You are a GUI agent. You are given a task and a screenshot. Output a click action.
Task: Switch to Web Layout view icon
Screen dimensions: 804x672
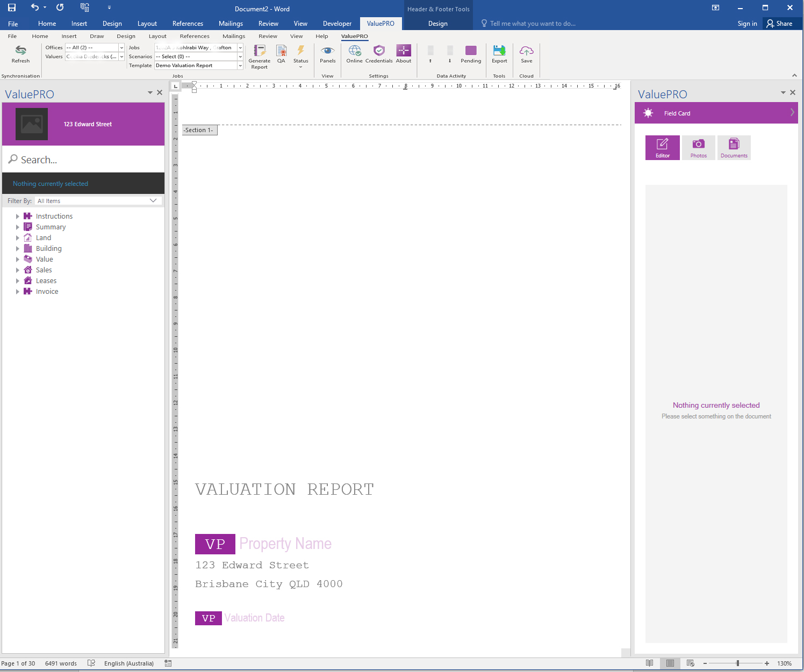click(x=691, y=663)
